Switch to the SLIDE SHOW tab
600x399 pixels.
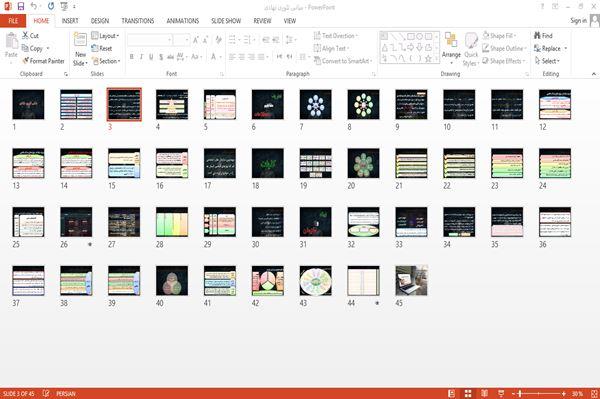click(x=226, y=21)
